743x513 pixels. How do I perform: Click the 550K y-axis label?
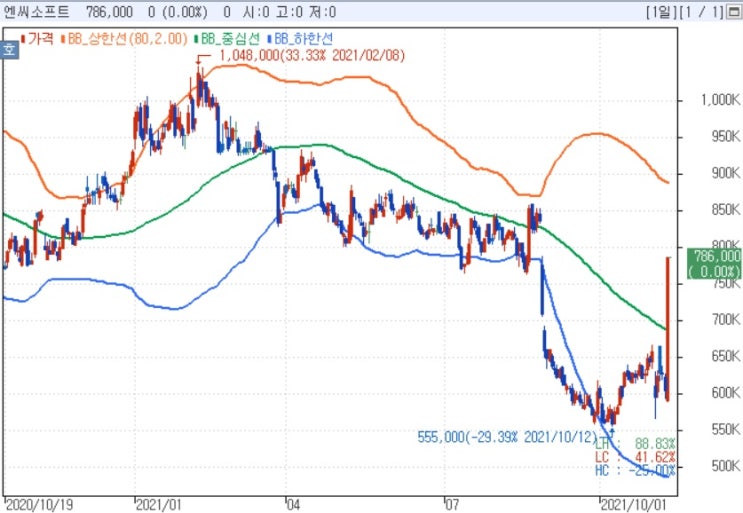(725, 430)
